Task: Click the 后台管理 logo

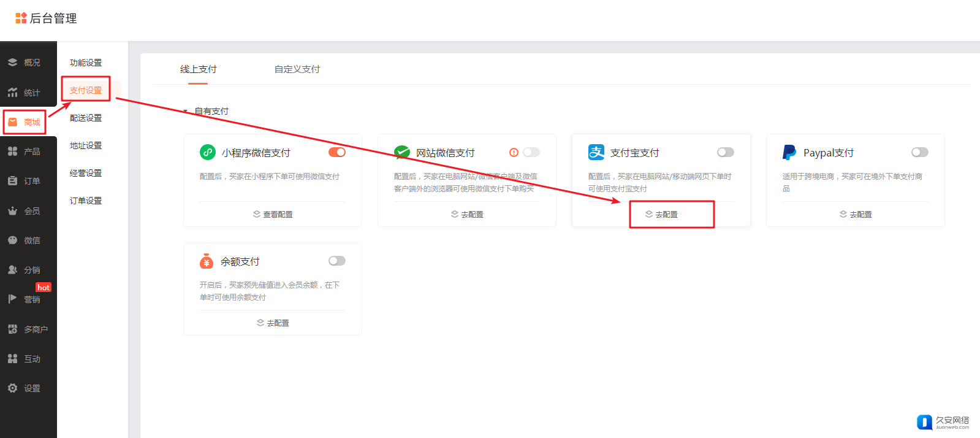Action: [x=47, y=18]
